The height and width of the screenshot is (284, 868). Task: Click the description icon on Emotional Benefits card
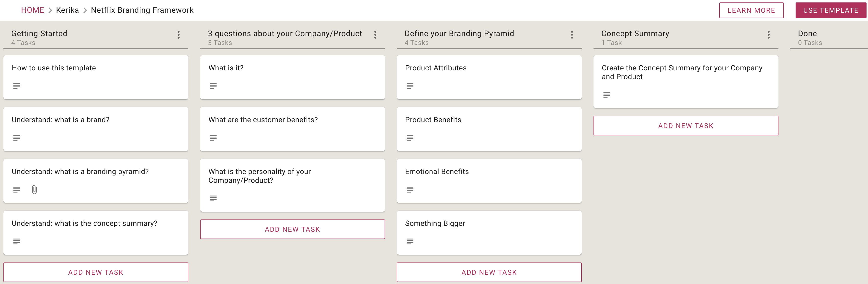410,190
